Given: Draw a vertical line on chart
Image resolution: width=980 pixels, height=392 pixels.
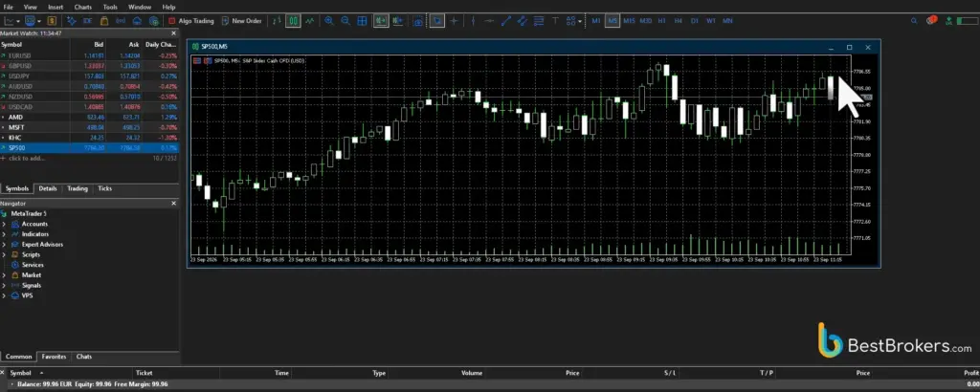Looking at the screenshot, I should click(x=473, y=21).
